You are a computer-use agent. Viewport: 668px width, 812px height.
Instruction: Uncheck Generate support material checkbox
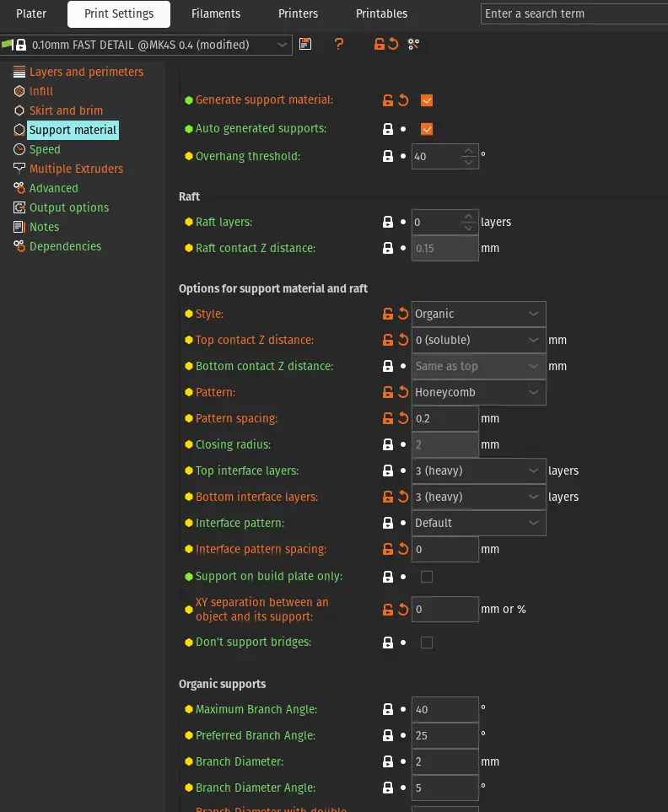click(427, 100)
